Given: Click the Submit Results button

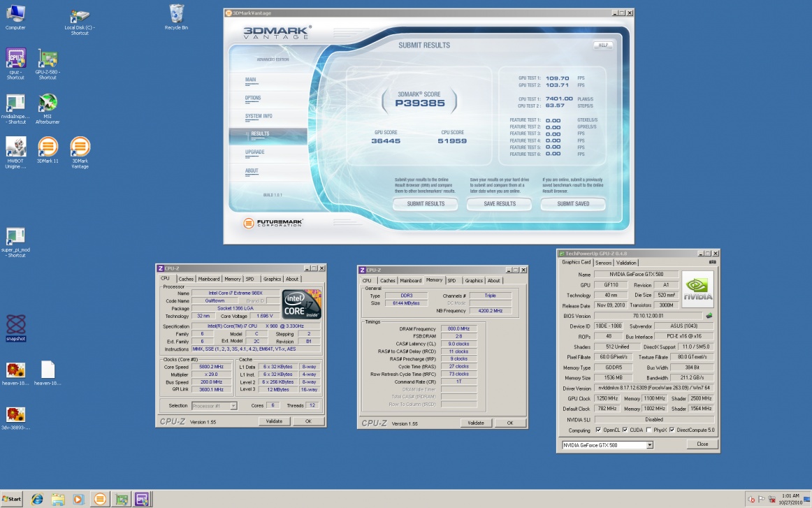Looking at the screenshot, I should (425, 203).
